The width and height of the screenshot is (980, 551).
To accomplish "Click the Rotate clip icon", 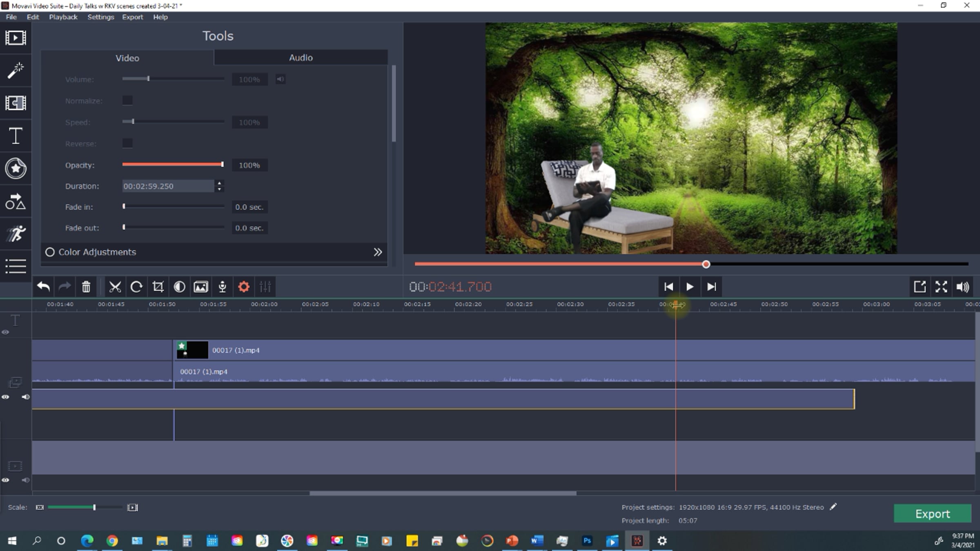I will pos(136,287).
